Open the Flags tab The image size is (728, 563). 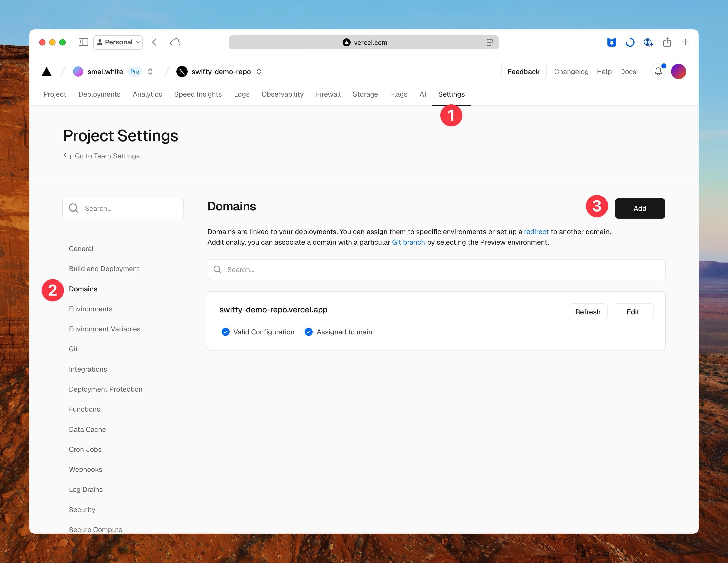pos(399,94)
